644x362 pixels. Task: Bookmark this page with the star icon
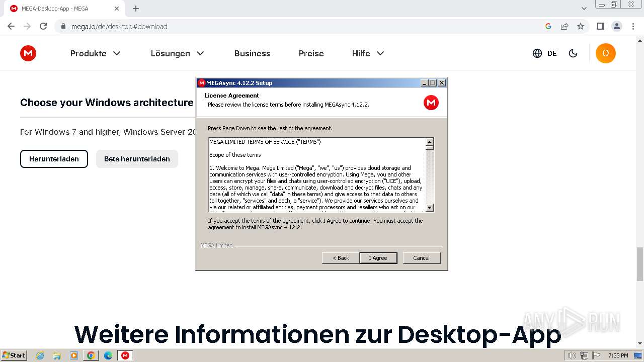[x=581, y=26]
